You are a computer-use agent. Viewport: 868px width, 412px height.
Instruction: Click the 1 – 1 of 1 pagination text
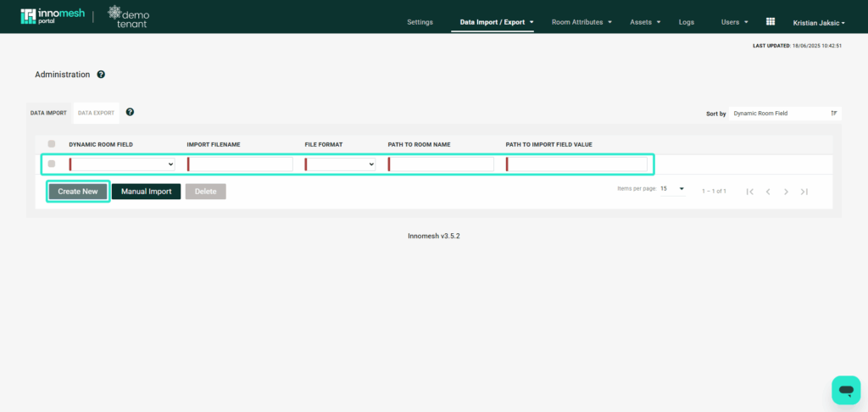tap(714, 191)
